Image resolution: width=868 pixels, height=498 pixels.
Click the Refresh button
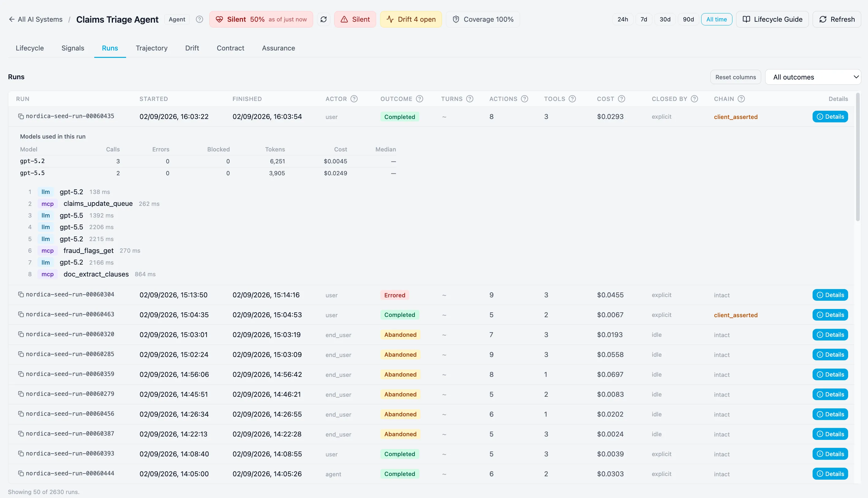point(836,19)
